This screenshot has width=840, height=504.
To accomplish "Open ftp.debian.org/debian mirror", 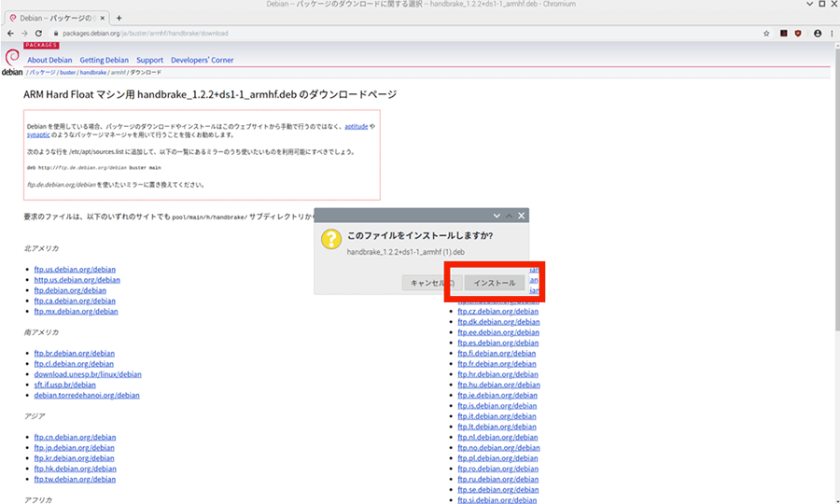I will click(x=70, y=290).
